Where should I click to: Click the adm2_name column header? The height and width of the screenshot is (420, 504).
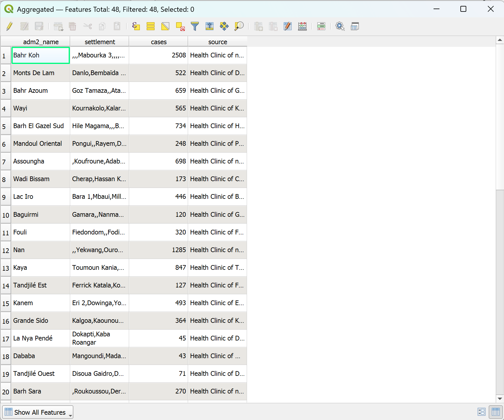click(41, 42)
